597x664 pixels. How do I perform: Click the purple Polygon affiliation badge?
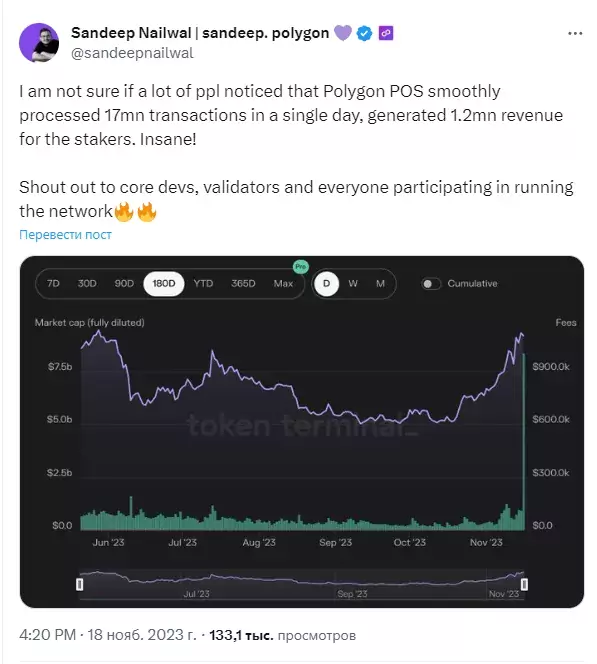pos(386,33)
